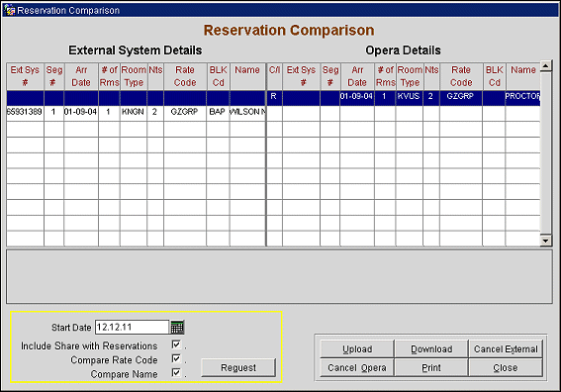
Task: Close the Reservation Comparison screen
Action: (506, 367)
